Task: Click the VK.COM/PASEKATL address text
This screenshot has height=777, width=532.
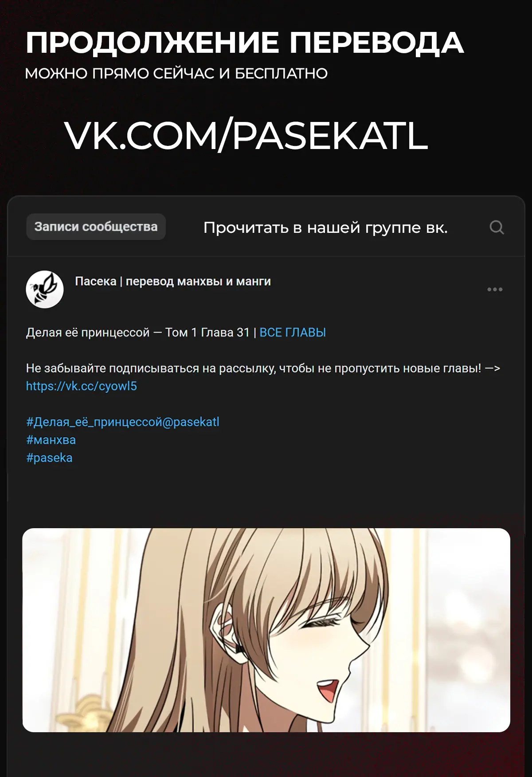Action: pyautogui.click(x=246, y=136)
